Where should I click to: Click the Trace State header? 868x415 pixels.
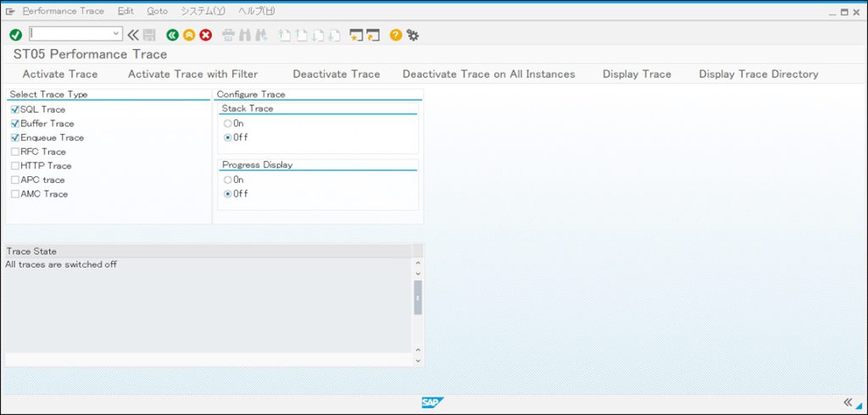[209, 252]
